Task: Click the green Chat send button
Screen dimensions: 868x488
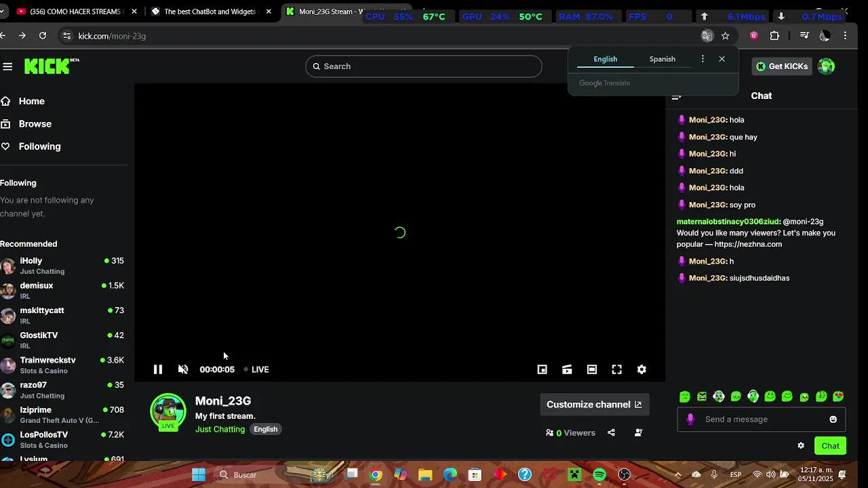Action: pyautogui.click(x=830, y=446)
